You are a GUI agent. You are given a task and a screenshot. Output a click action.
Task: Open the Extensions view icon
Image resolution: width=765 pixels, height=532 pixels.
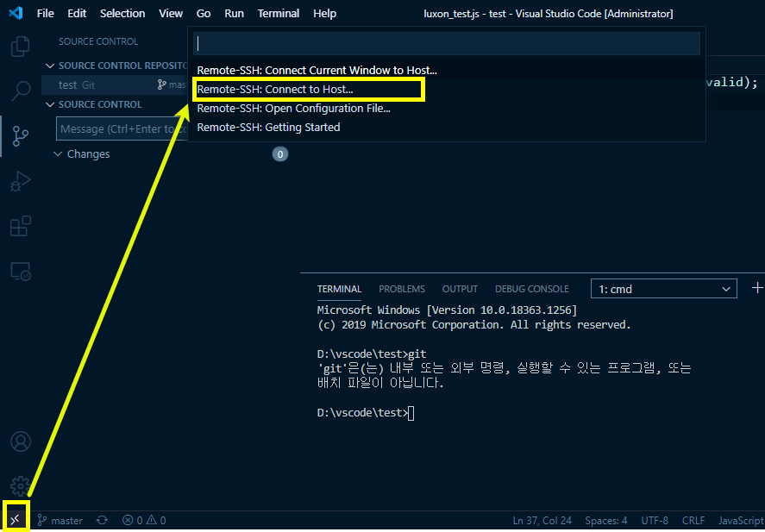click(x=21, y=226)
